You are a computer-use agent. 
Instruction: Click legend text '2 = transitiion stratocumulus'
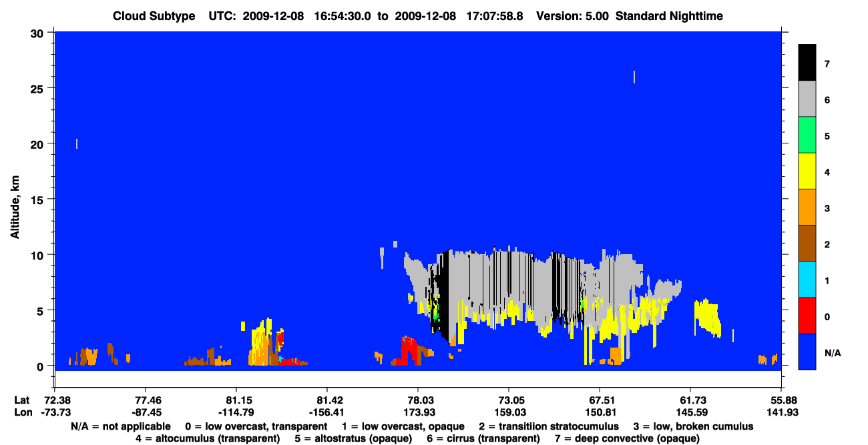(548, 426)
